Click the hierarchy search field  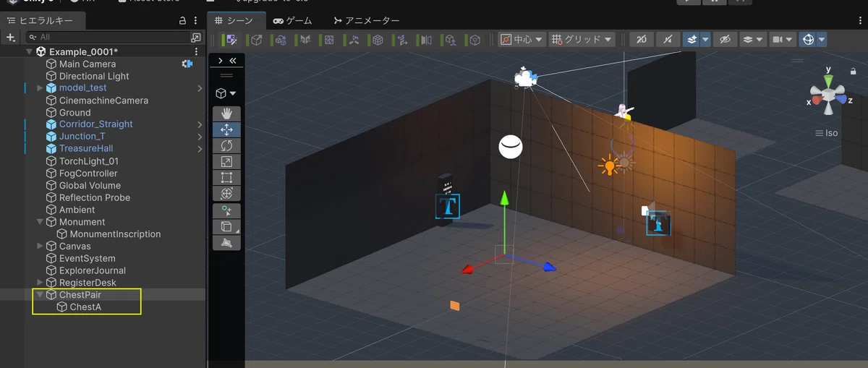tap(109, 37)
